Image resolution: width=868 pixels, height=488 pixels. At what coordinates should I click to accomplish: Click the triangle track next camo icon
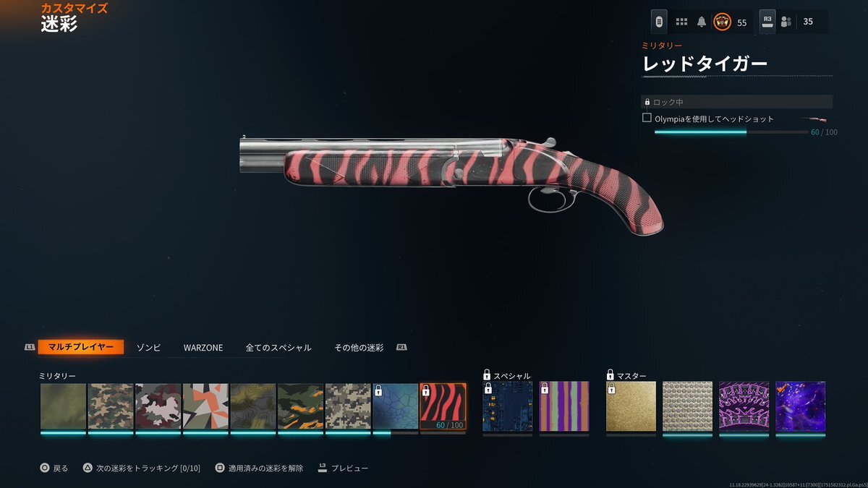click(88, 468)
